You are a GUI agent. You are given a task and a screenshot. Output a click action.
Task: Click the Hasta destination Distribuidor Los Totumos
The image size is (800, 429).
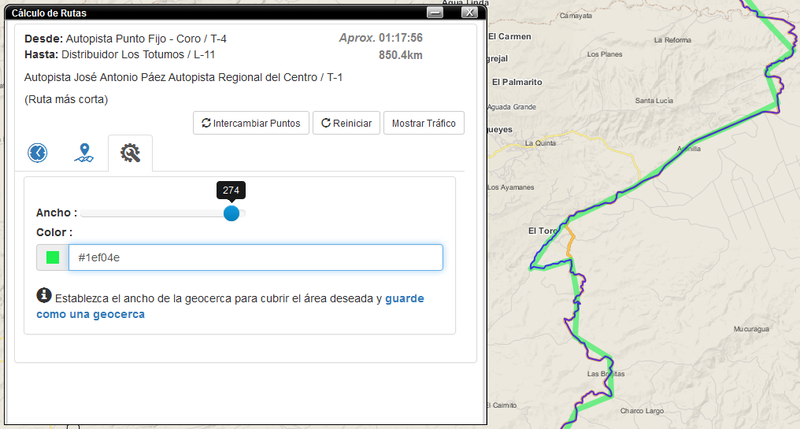138,55
